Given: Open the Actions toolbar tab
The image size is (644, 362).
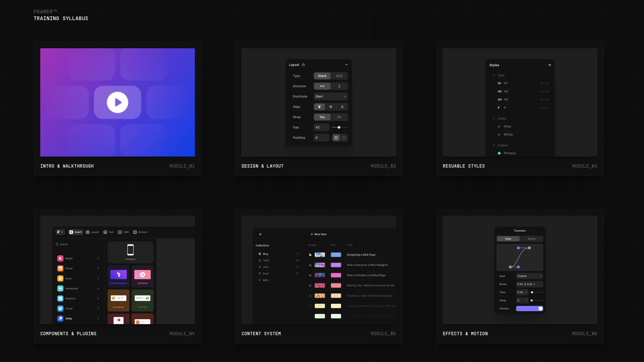Looking at the screenshot, I should (140, 232).
